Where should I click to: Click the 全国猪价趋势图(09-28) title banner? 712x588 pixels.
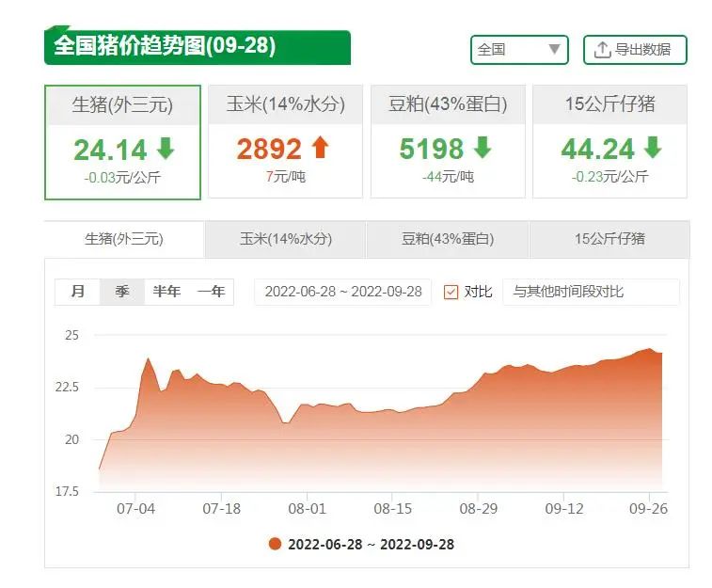[x=198, y=47]
